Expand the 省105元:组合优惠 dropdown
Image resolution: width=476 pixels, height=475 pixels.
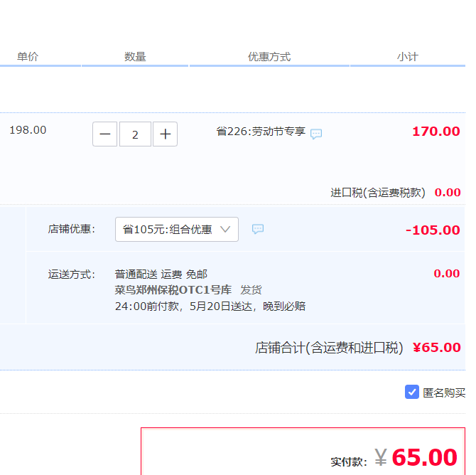point(177,229)
